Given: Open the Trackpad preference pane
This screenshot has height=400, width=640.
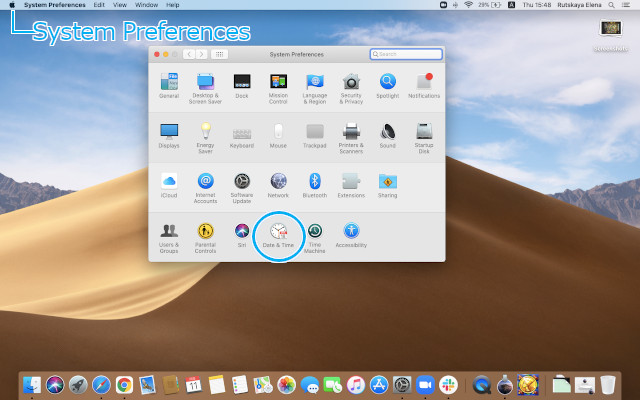Looking at the screenshot, I should 315,136.
